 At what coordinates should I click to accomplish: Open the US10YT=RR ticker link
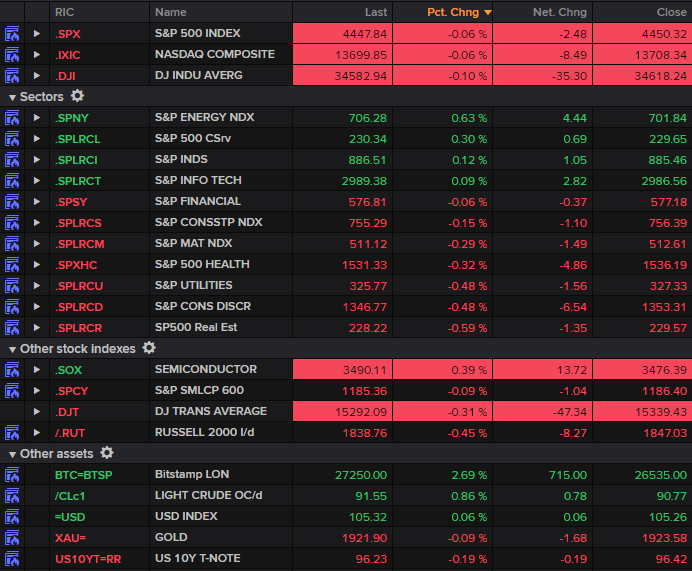(88, 560)
